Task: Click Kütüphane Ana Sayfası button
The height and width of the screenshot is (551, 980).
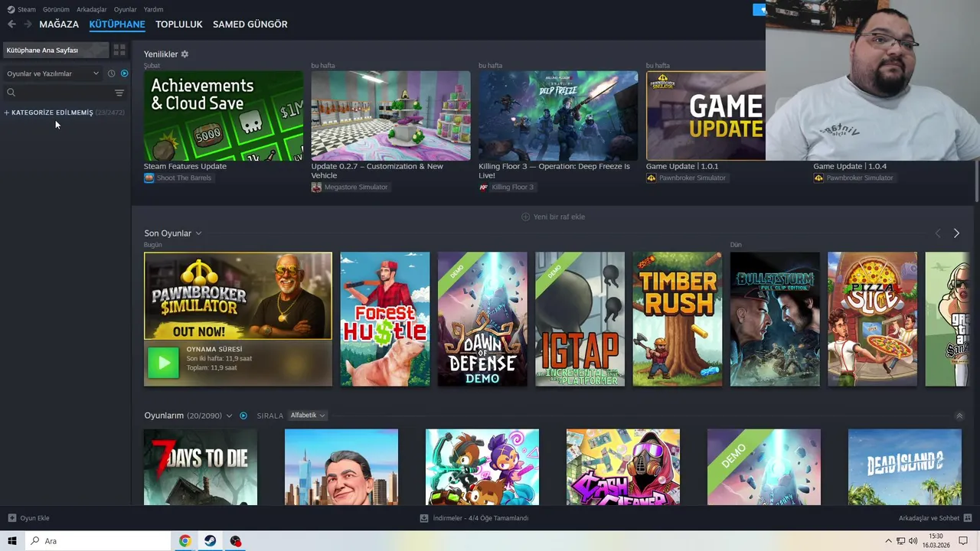Action: pos(55,50)
